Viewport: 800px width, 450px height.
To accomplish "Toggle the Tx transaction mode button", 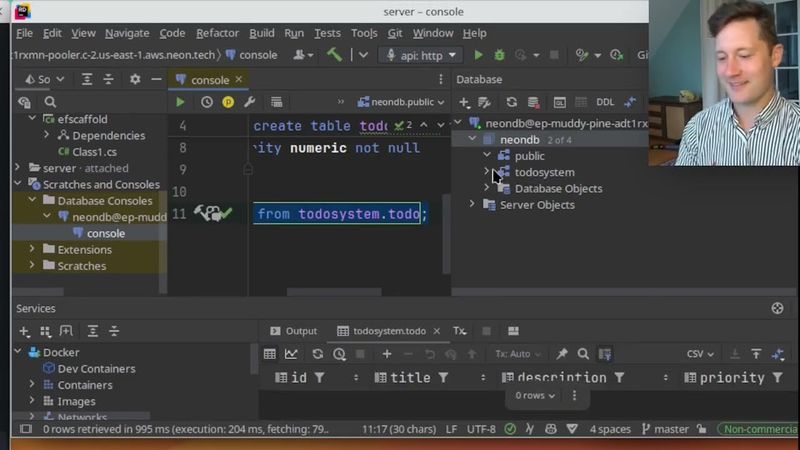I will pos(460,331).
